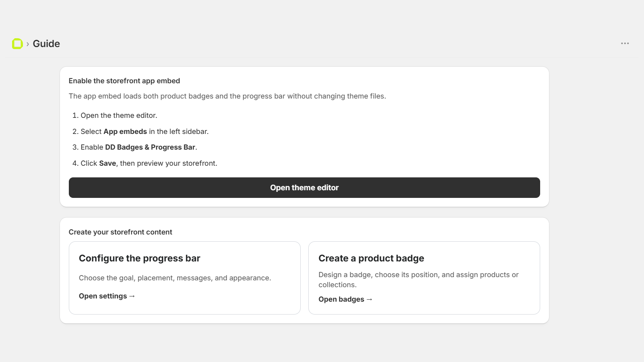Click the green app logo icon
This screenshot has height=362, width=644.
(x=17, y=43)
